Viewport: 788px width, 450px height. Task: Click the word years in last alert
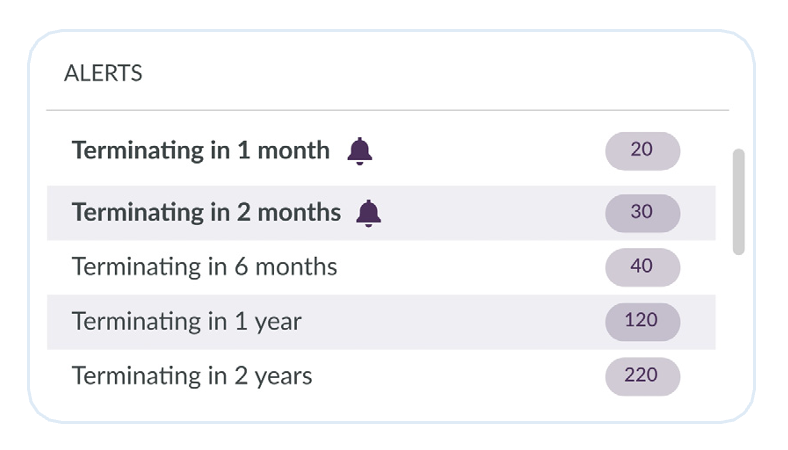283,377
